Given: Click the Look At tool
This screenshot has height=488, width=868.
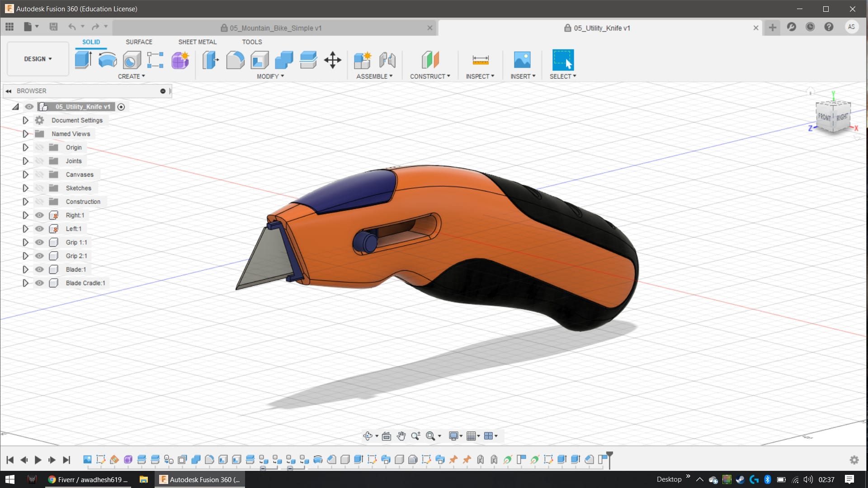Looking at the screenshot, I should click(x=387, y=436).
